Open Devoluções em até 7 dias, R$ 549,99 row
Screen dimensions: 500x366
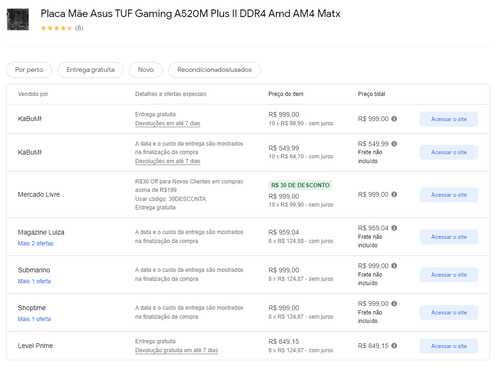coord(168,161)
